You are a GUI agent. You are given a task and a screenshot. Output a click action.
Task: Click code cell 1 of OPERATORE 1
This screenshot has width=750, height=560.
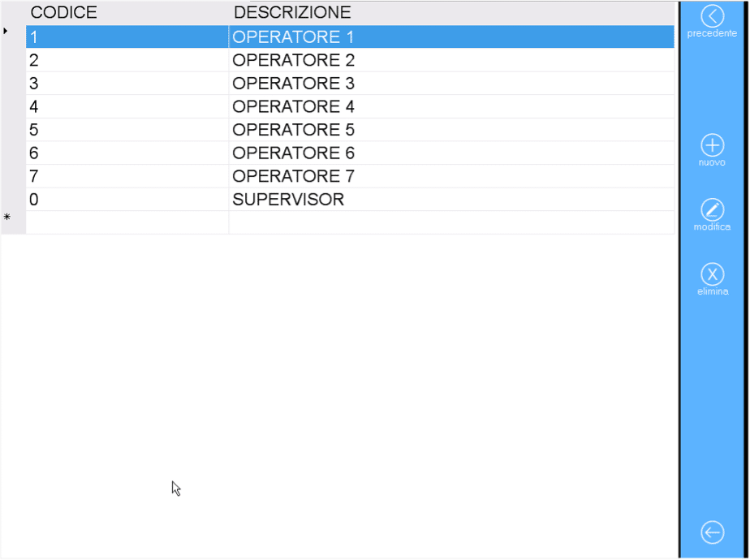tap(127, 37)
